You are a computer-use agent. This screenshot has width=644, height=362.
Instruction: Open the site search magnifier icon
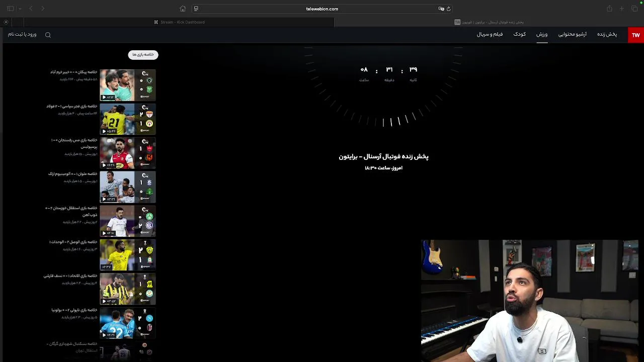(x=48, y=35)
